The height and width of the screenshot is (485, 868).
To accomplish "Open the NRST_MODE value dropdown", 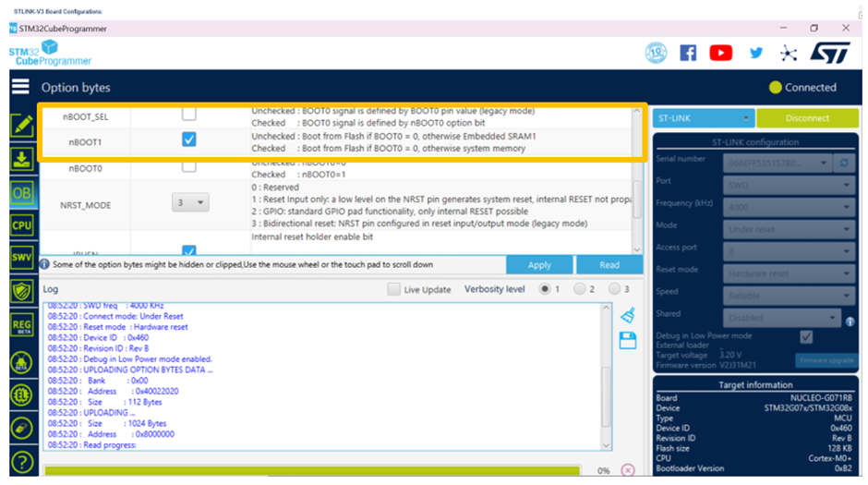I will (x=190, y=202).
